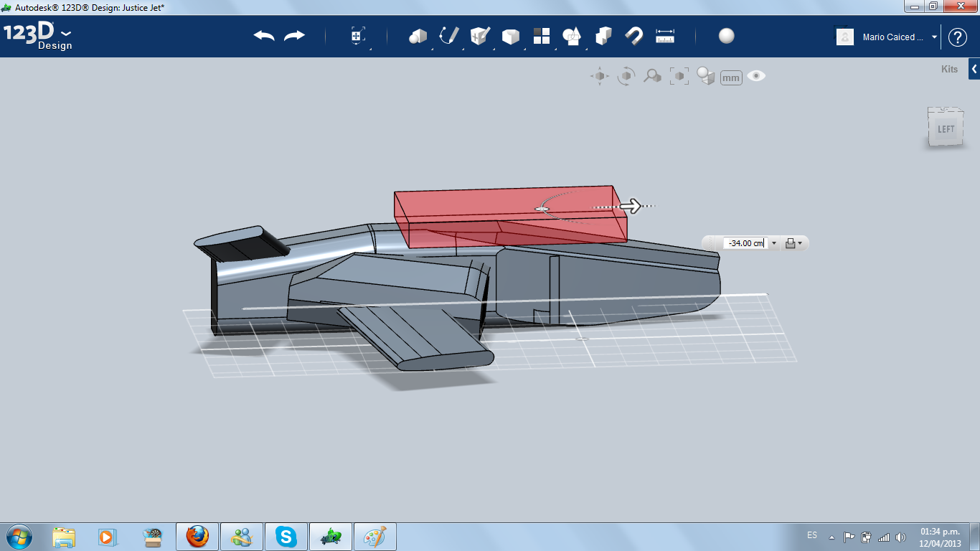Open the Modify tool cube icon
This screenshot has height=551, width=980.
point(510,36)
